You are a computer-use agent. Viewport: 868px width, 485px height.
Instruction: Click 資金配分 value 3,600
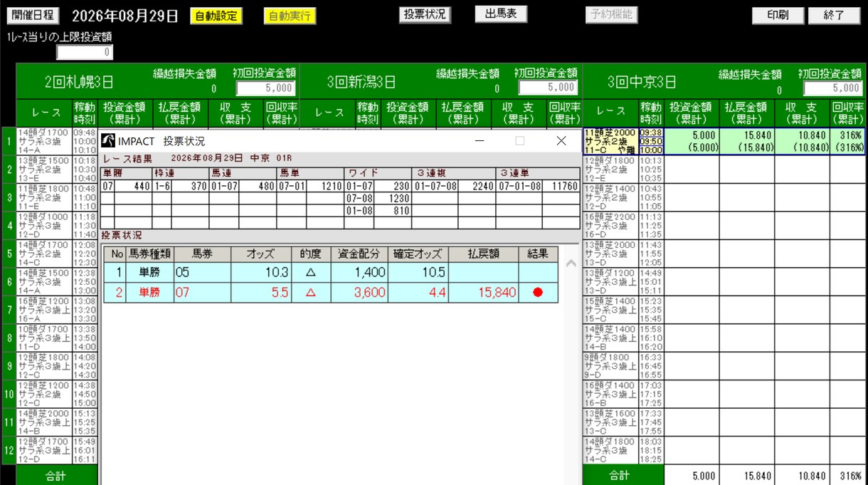(369, 293)
